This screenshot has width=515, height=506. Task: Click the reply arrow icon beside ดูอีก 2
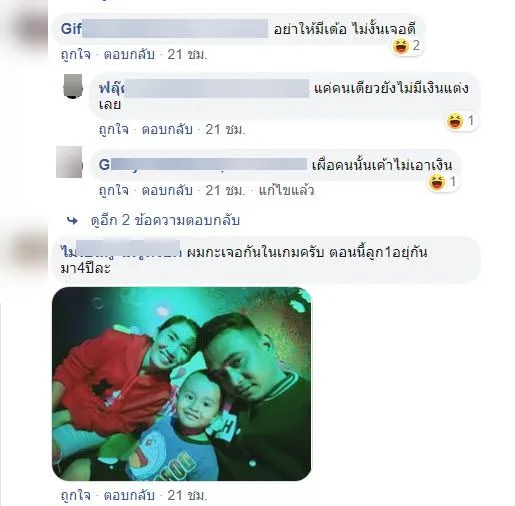tap(72, 221)
